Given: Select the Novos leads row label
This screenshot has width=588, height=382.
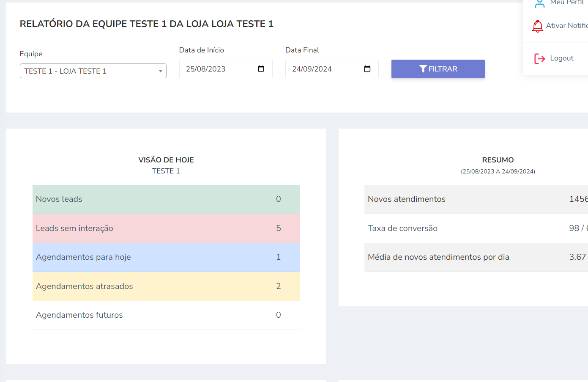Looking at the screenshot, I should click(59, 199).
